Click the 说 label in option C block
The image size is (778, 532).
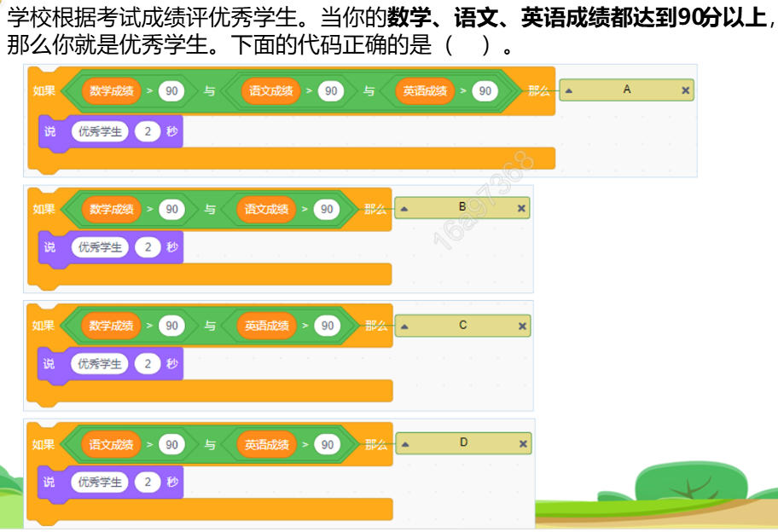click(x=49, y=364)
